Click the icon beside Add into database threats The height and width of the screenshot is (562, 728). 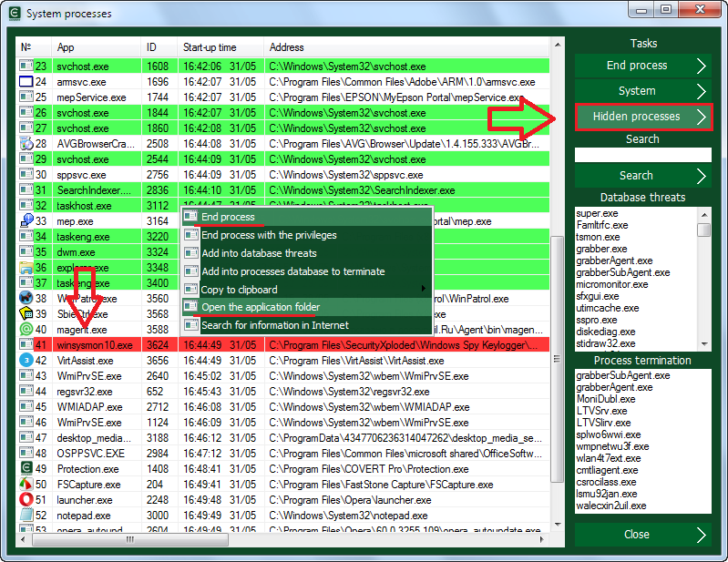190,253
